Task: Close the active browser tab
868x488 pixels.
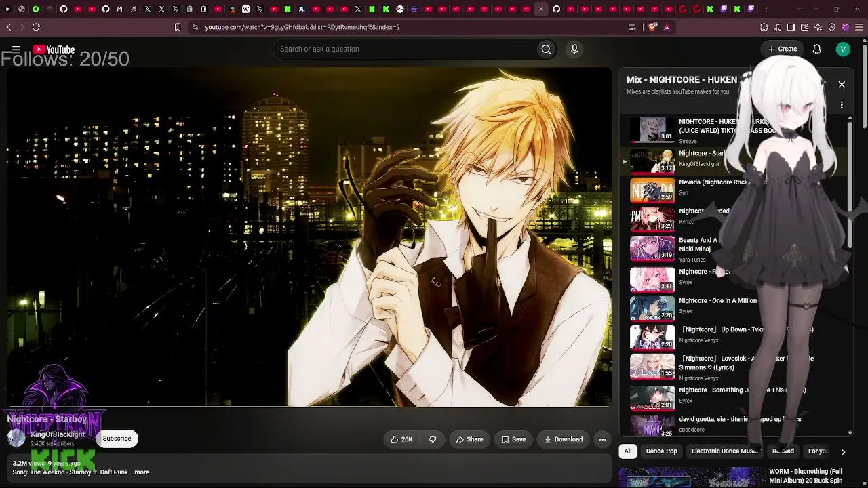Action: [541, 9]
